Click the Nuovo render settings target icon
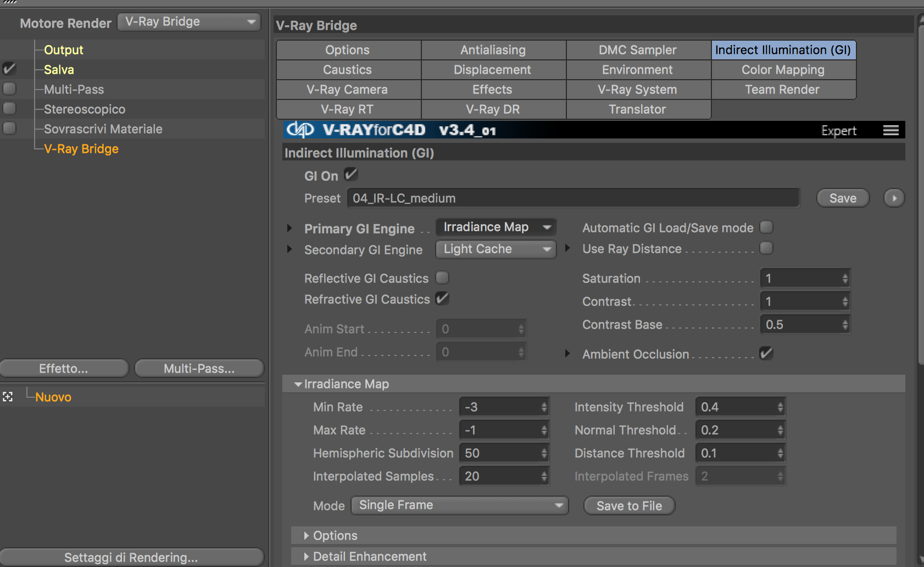Viewport: 924px width, 567px height. coord(8,397)
